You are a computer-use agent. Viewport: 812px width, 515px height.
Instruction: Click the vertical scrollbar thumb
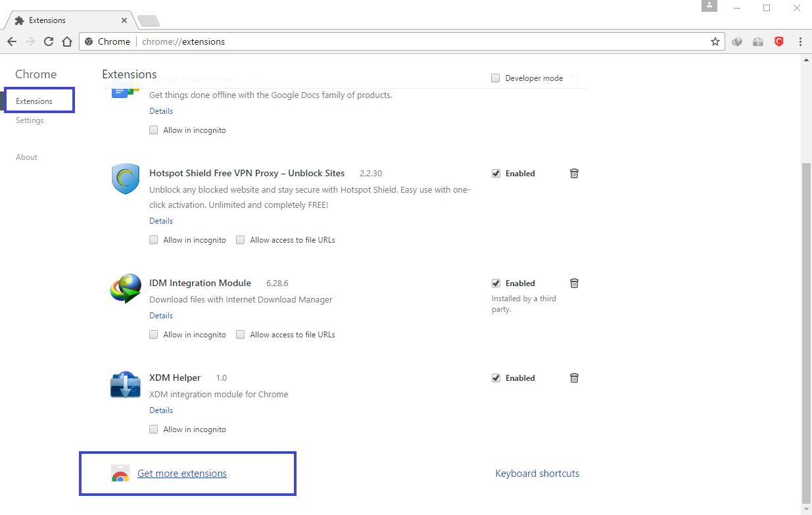807,332
